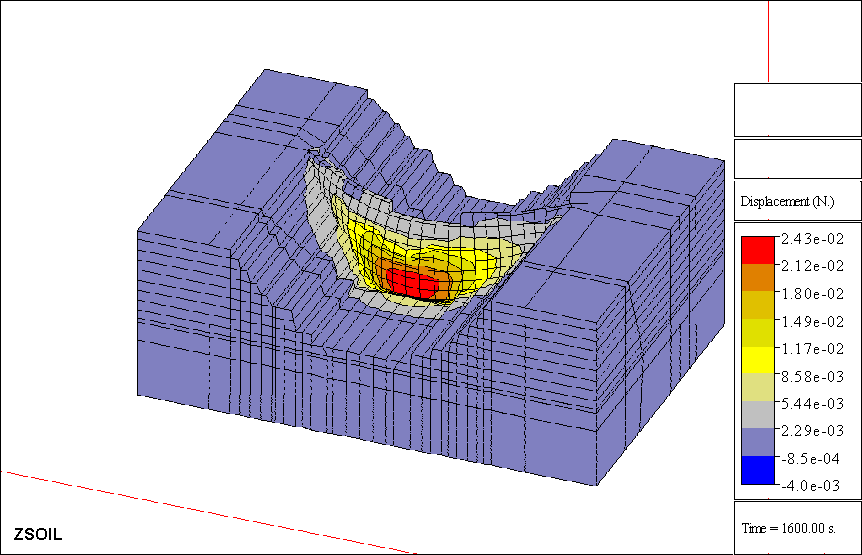Select the 1.17e-02 legend value
862x555 pixels.
point(813,349)
